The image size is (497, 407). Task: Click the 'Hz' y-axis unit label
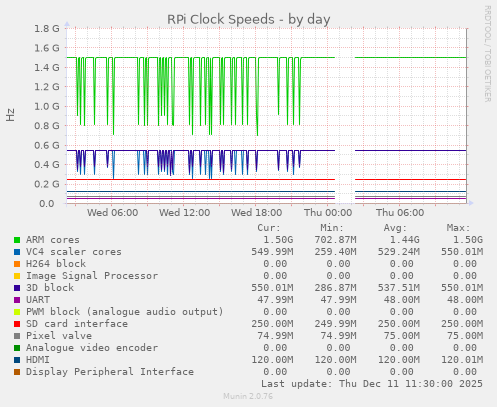coord(10,115)
